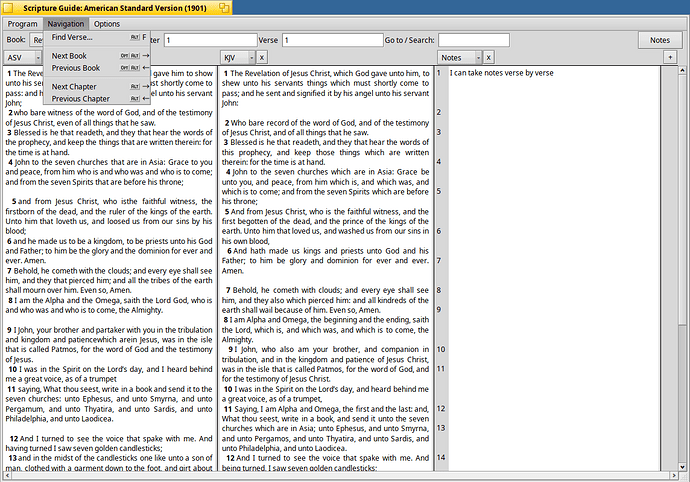
Task: Open the Book selector dropdown
Action: coord(37,40)
